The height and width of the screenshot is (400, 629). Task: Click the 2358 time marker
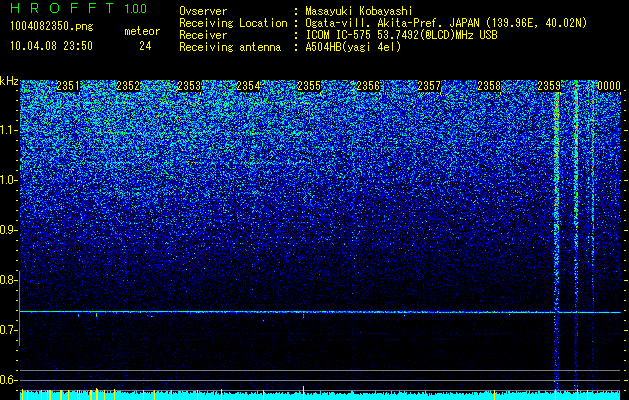click(x=489, y=86)
